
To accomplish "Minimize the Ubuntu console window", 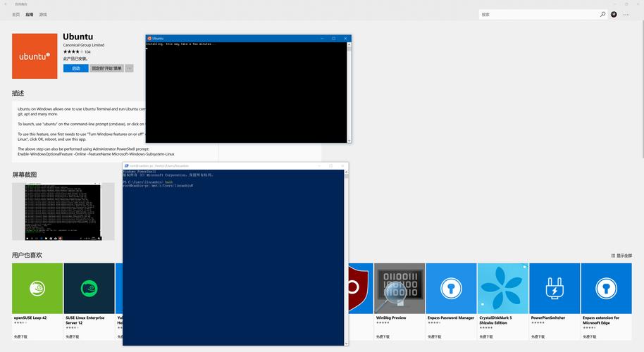I will (x=322, y=39).
